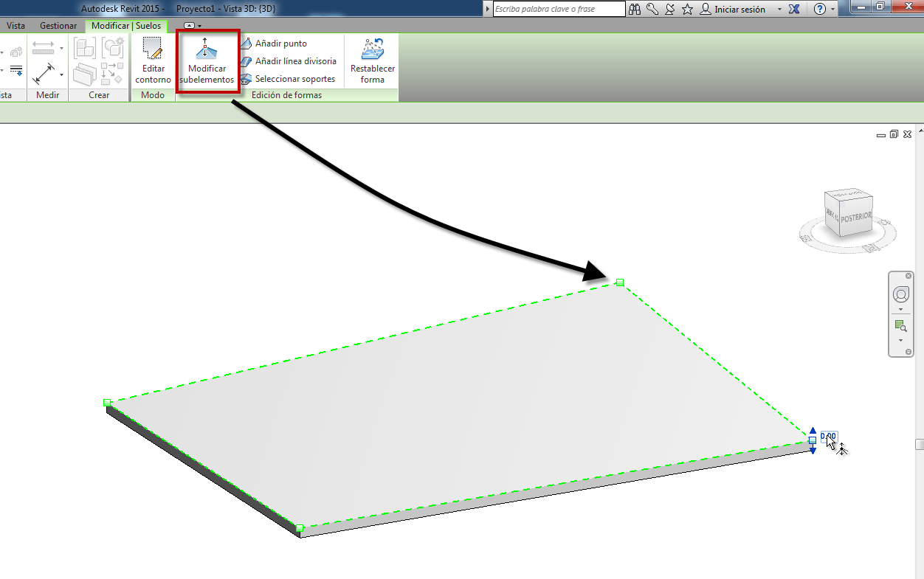The image size is (924, 579).
Task: Select the Editar contorno tool
Action: coord(153,62)
